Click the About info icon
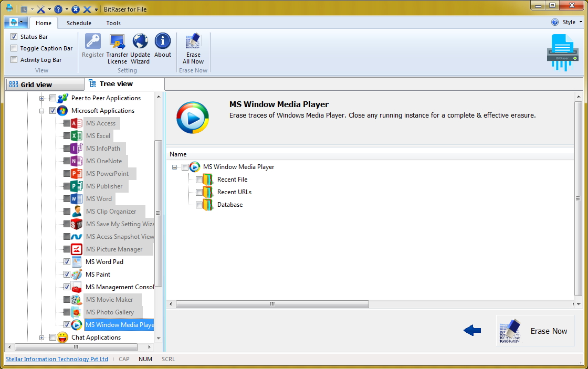588x369 pixels. point(163,40)
